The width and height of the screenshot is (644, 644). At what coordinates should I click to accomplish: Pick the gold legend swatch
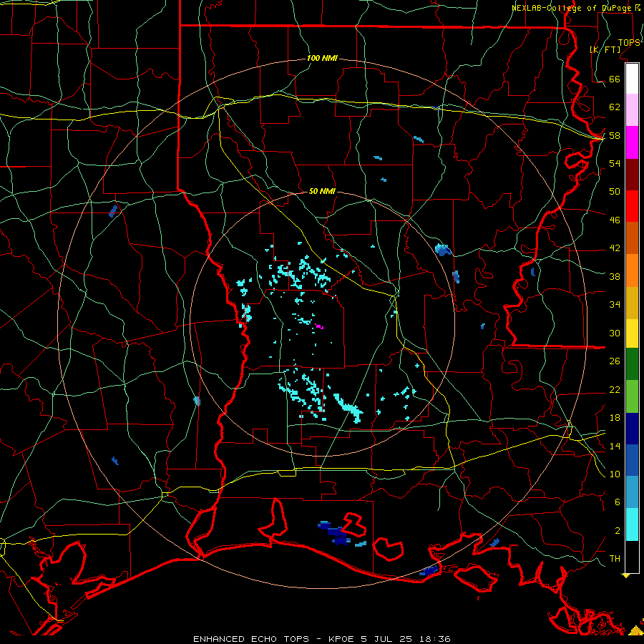[x=632, y=303]
